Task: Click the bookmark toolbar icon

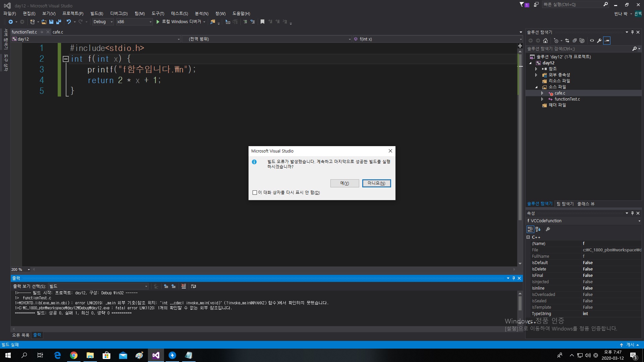Action: click(262, 22)
